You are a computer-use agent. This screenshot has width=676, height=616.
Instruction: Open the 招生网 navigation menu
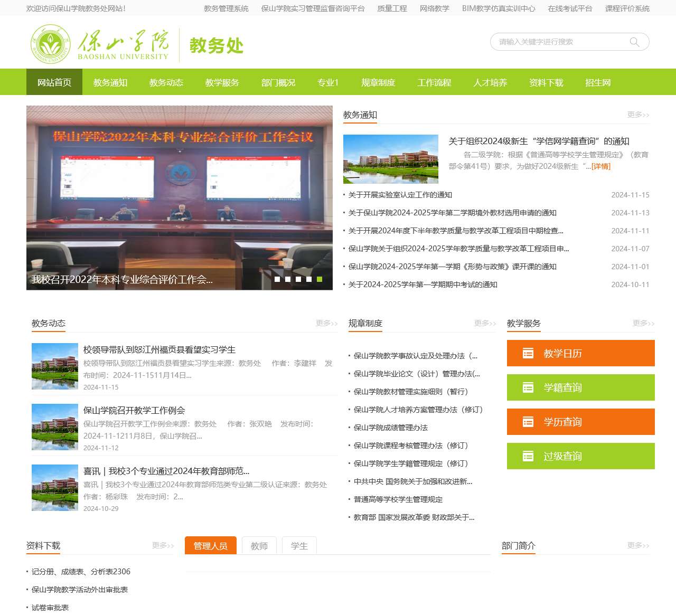tap(598, 82)
